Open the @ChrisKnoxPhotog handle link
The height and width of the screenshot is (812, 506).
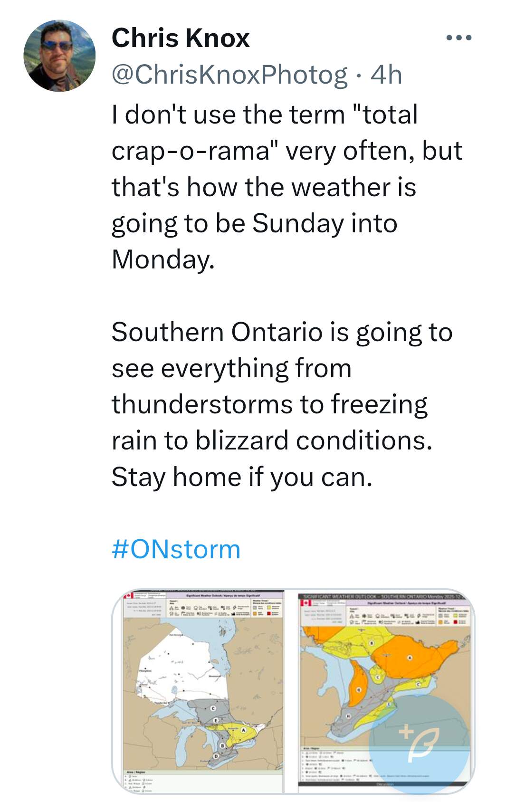pos(229,75)
